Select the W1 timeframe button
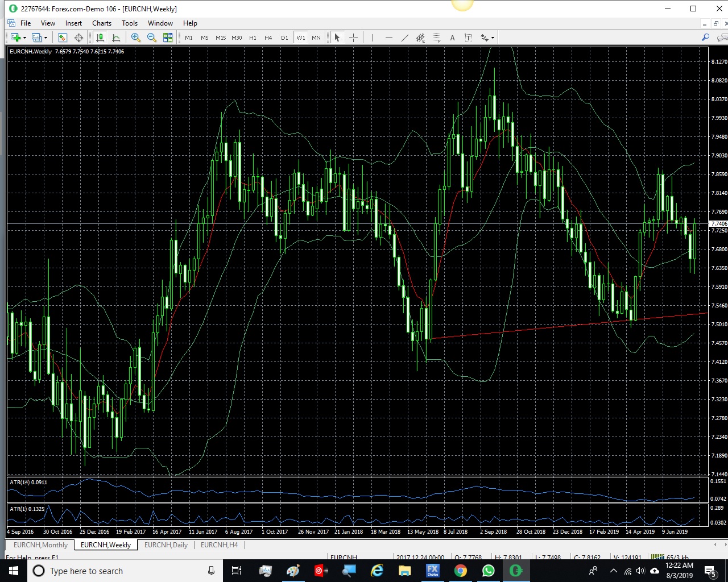Image resolution: width=728 pixels, height=582 pixels. point(301,38)
